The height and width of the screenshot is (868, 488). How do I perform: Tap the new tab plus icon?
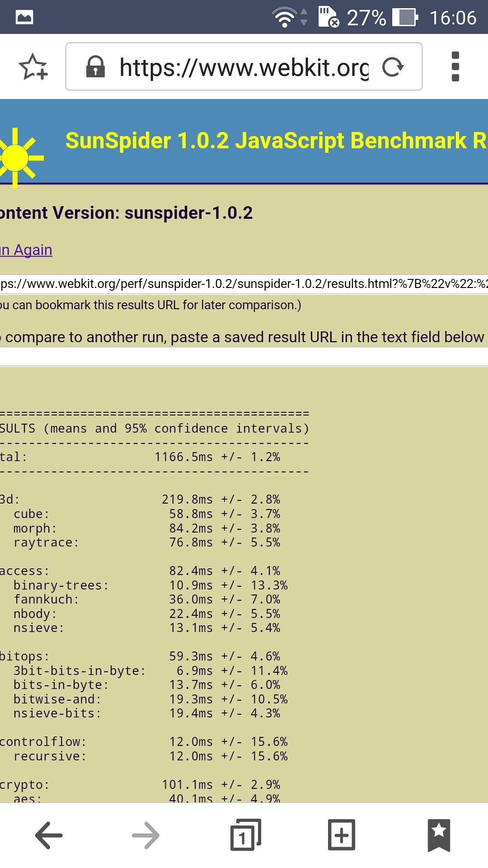pyautogui.click(x=342, y=835)
